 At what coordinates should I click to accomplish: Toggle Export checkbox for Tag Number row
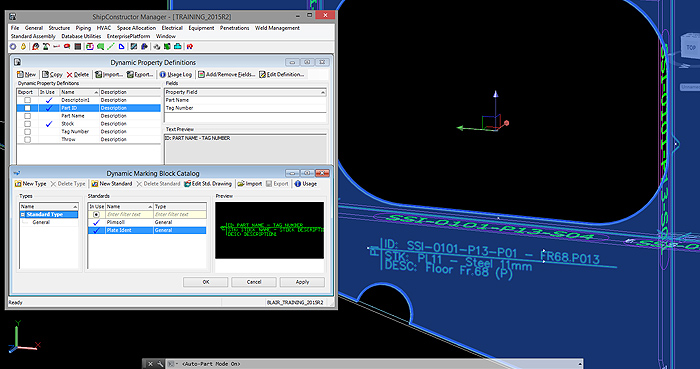(x=28, y=132)
